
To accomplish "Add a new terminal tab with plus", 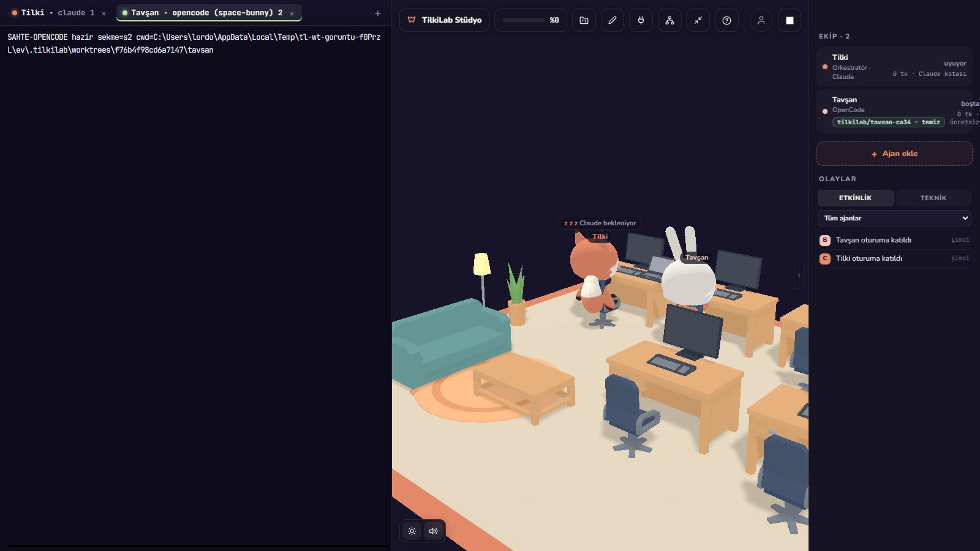I will pos(378,13).
